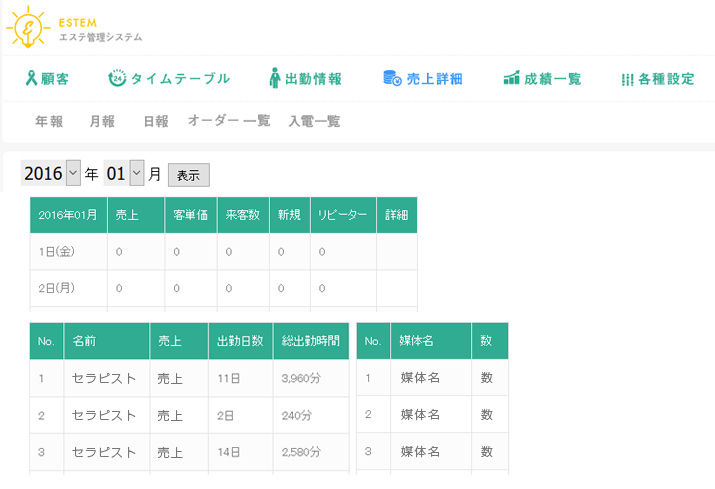This screenshot has width=715, height=489.
Task: Click the 24-hour clock icon for タイムテーブル
Action: [117, 79]
